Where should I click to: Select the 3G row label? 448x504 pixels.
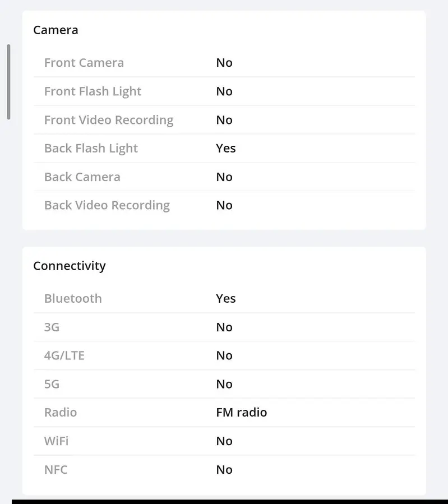52,327
